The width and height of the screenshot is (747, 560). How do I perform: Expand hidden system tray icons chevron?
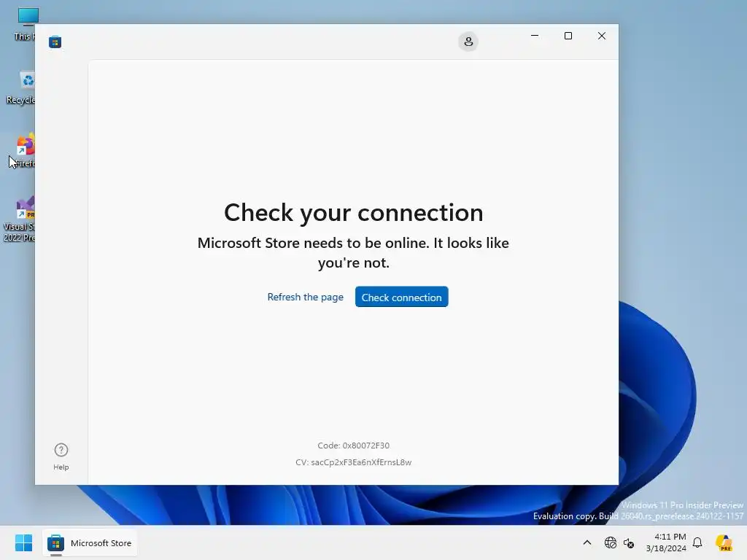(587, 542)
